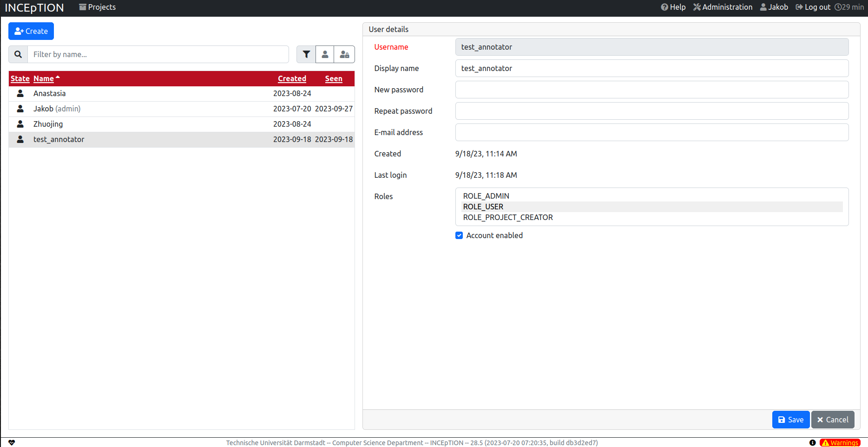Click Jakob's seen date 2023-09-27

334,109
